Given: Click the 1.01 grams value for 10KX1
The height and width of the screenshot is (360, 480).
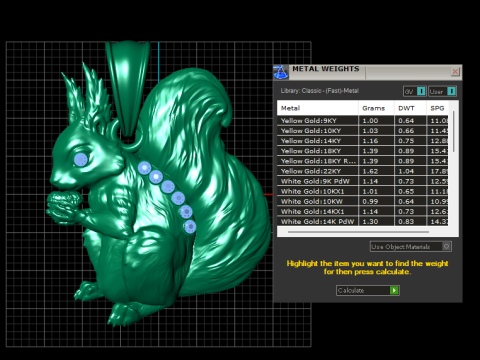Looking at the screenshot, I should (x=370, y=191).
